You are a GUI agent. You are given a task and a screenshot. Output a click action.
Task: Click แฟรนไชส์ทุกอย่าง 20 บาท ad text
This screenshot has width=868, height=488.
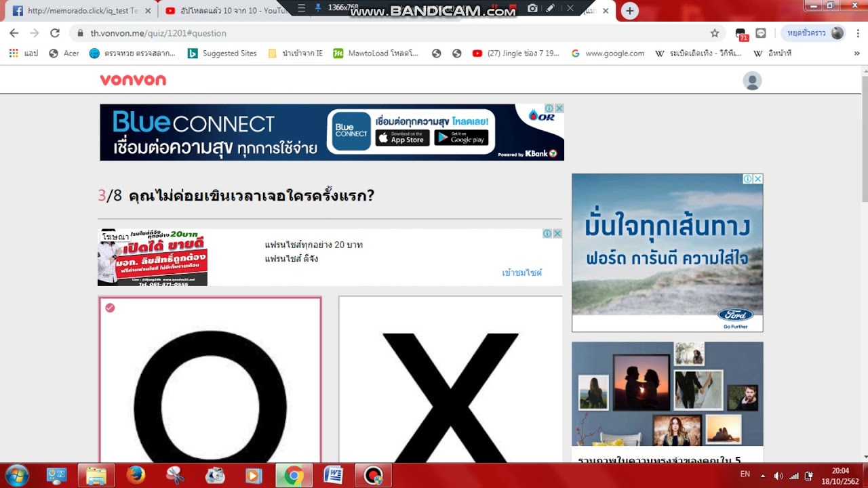click(x=314, y=245)
